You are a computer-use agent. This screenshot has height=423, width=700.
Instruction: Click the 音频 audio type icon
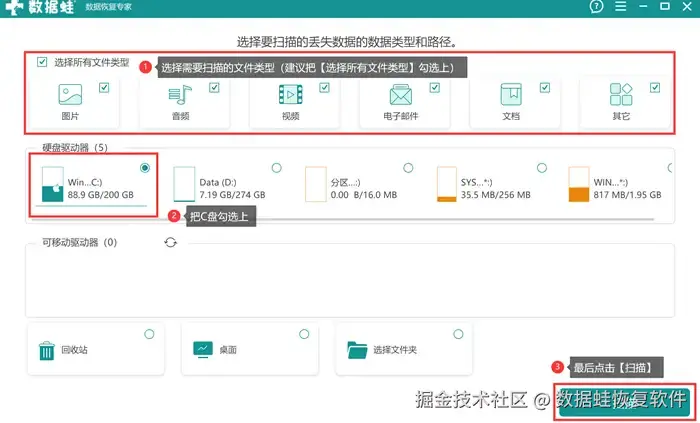(x=180, y=95)
